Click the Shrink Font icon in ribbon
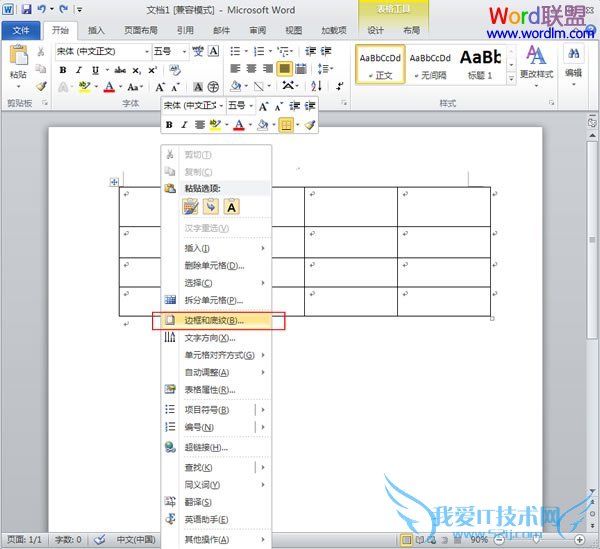Image resolution: width=600 pixels, height=549 pixels. click(x=175, y=88)
